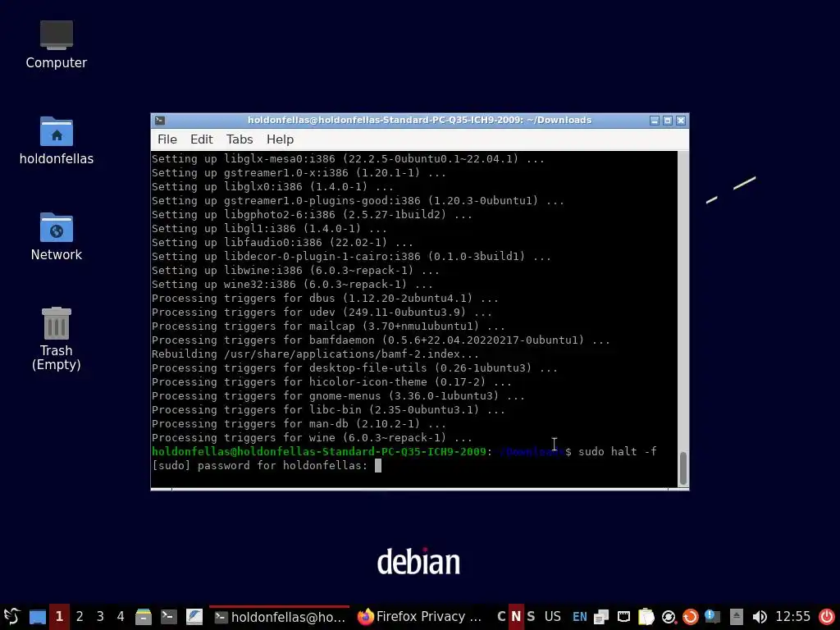Open the clipboard manager tray icon
This screenshot has height=630, width=840.
coord(646,617)
